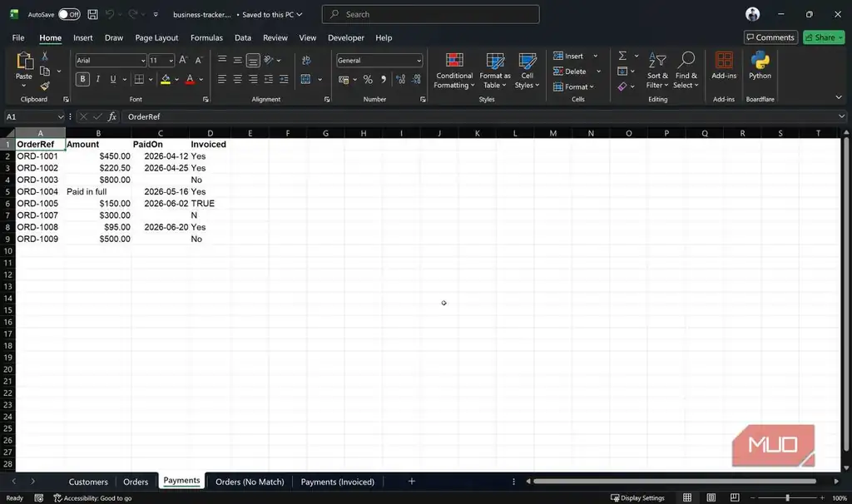
Task: Switch to the Insert ribbon tab
Action: 82,37
